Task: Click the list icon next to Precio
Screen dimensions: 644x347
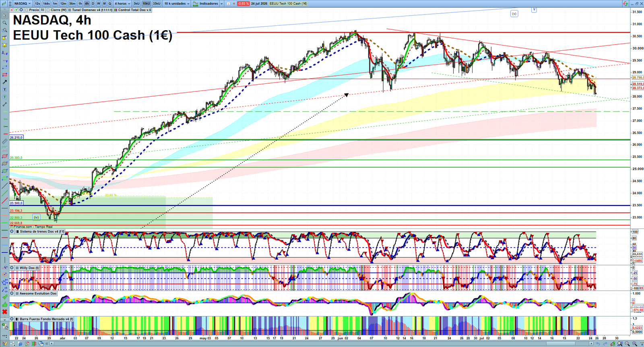Action: coord(43,10)
